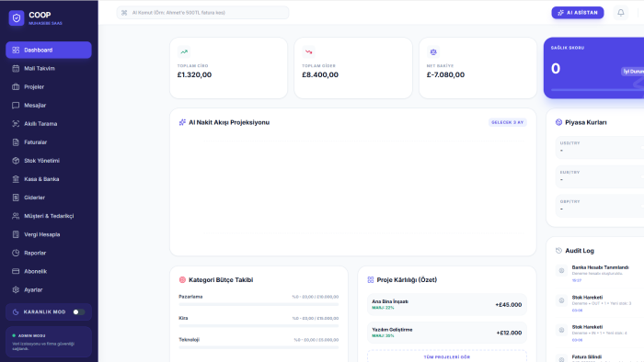Click the moon icon beside Karanlık Mod

point(16,312)
